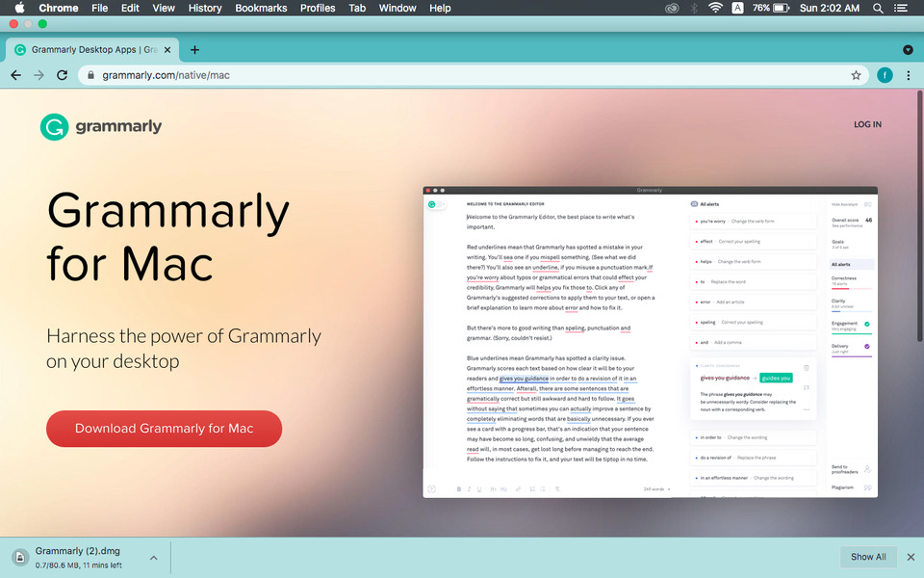Open the File menu
924x578 pixels.
pos(99,8)
